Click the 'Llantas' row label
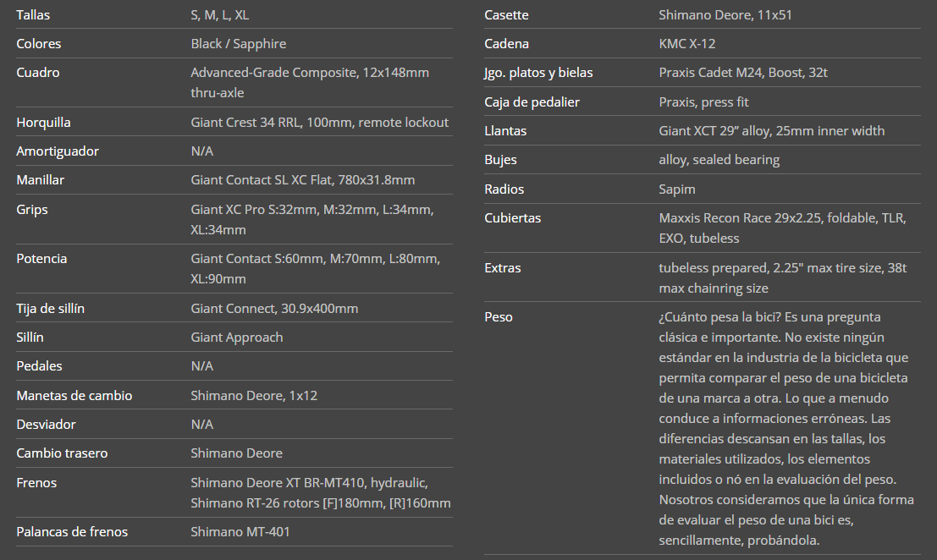937x560 pixels. [505, 131]
